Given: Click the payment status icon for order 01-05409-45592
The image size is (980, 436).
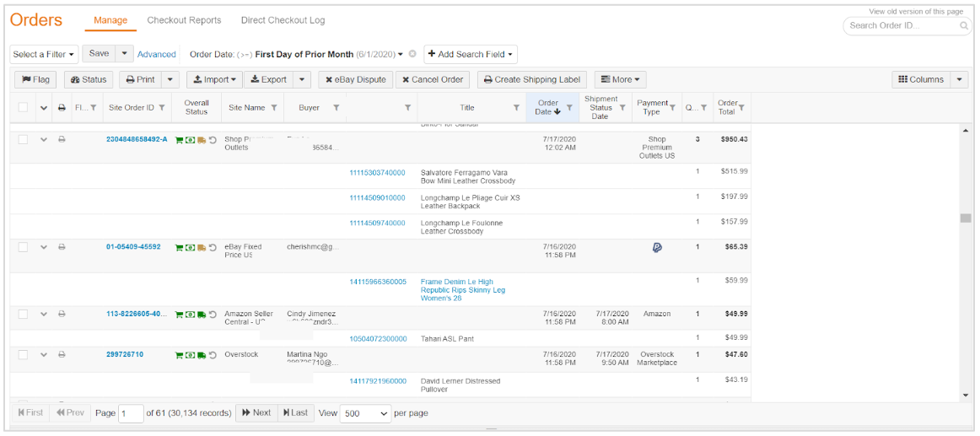Looking at the screenshot, I should [190, 247].
